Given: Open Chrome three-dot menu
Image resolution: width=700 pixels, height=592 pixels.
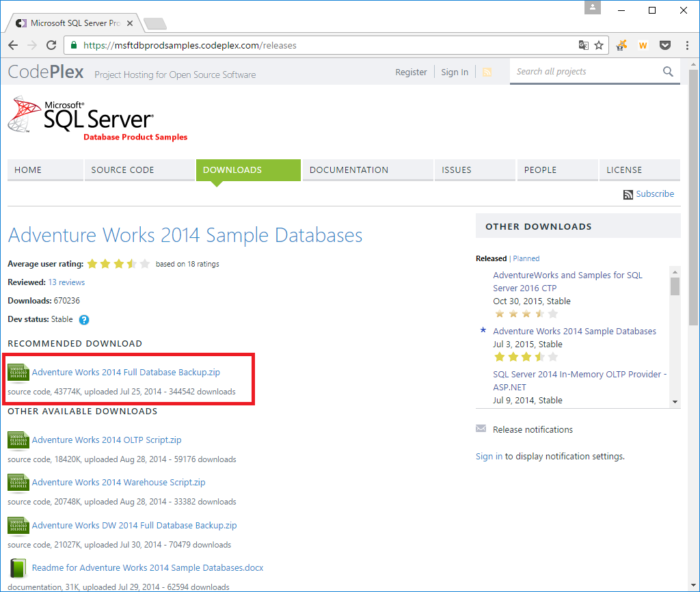Looking at the screenshot, I should 687,45.
